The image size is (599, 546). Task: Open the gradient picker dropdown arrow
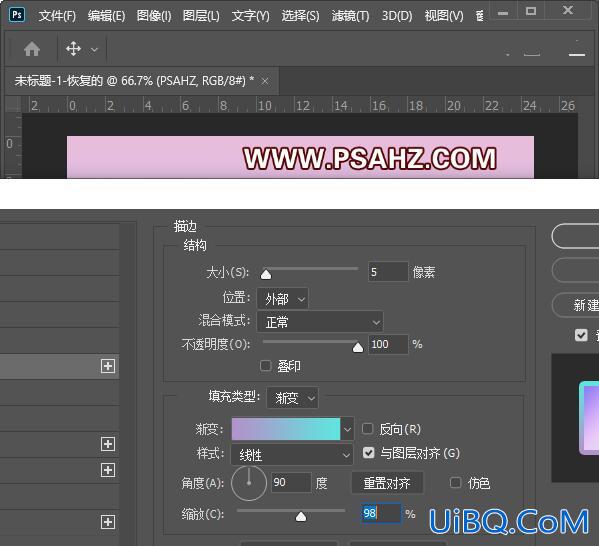pyautogui.click(x=347, y=429)
